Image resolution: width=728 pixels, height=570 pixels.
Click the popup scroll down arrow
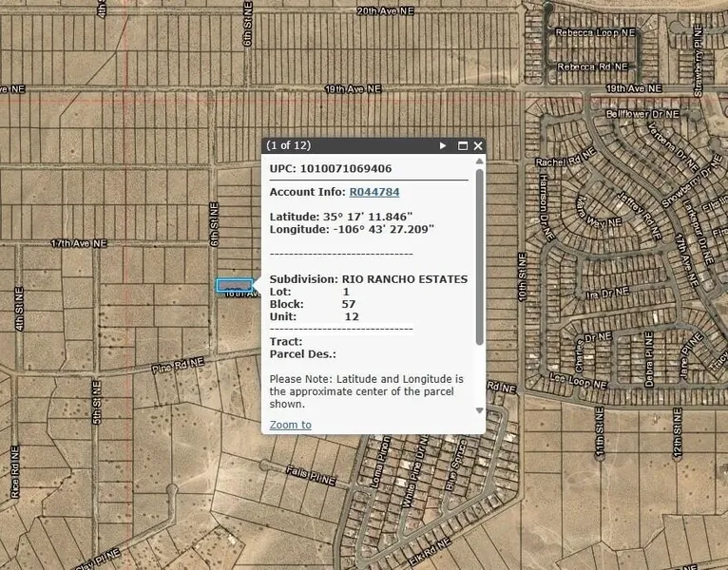(x=479, y=410)
